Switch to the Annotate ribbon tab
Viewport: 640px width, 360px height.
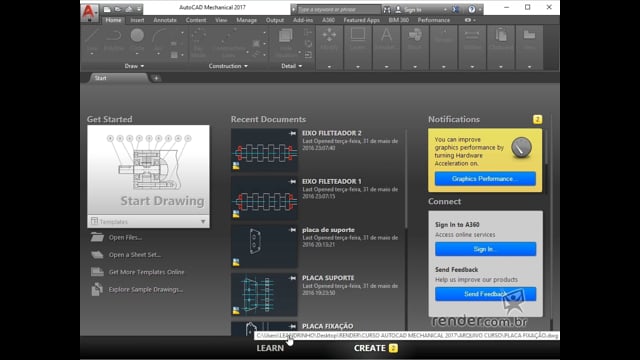click(165, 20)
